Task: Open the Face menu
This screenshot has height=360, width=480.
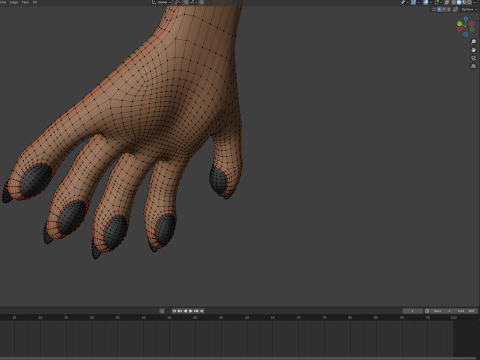Action: 25,2
